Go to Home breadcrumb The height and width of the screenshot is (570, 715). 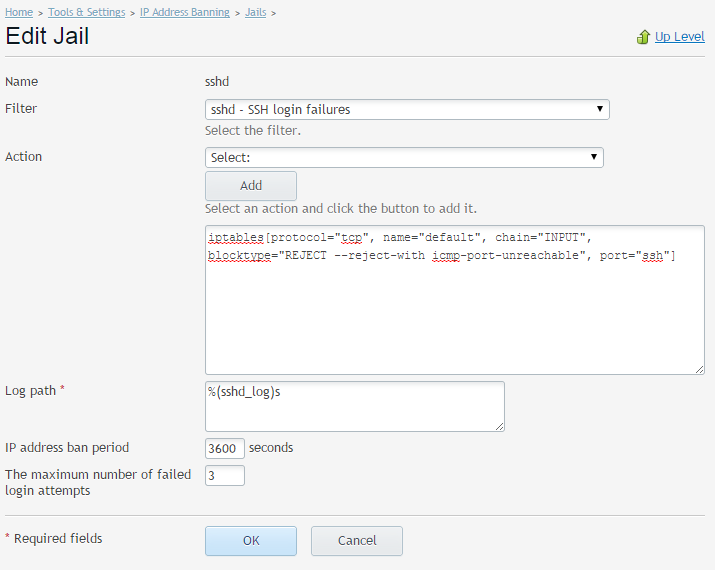[x=19, y=12]
